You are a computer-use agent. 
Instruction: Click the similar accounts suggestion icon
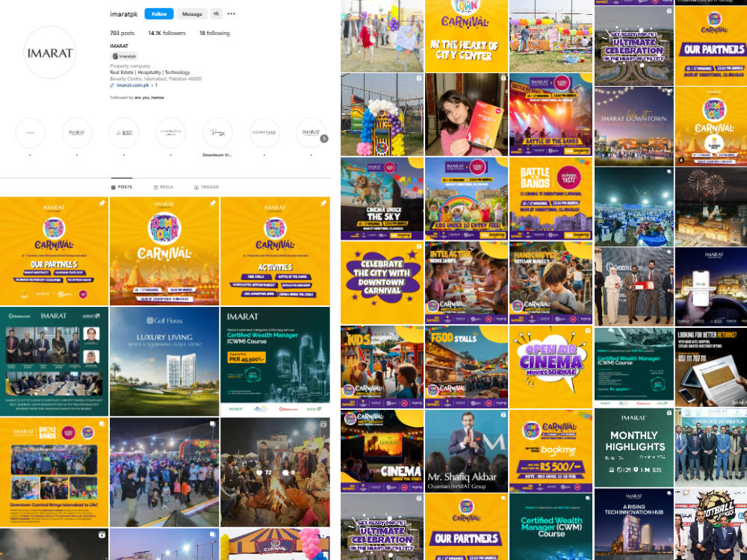click(x=217, y=13)
